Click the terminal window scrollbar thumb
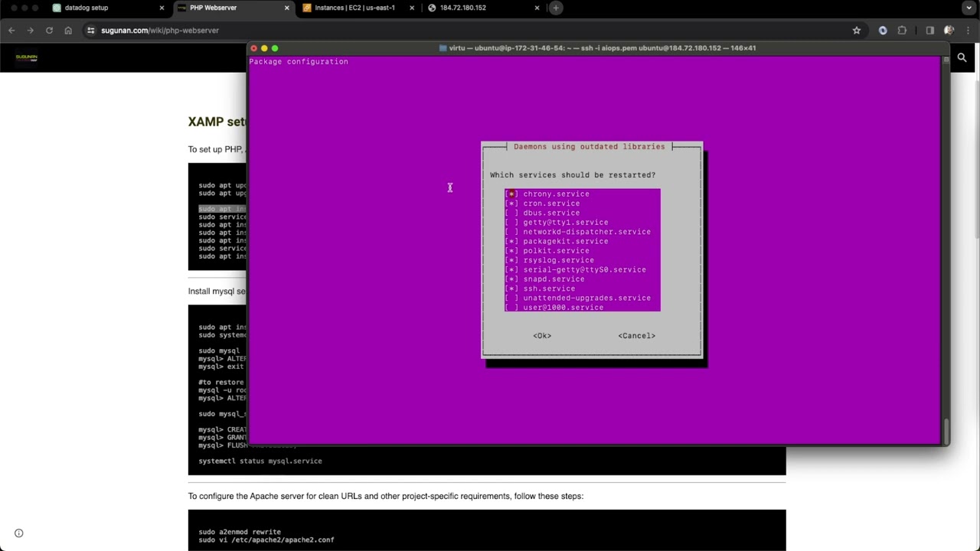980x551 pixels. click(946, 432)
